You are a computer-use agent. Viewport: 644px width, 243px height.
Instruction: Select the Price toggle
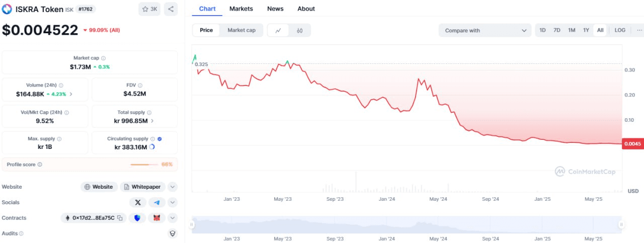[x=206, y=30]
